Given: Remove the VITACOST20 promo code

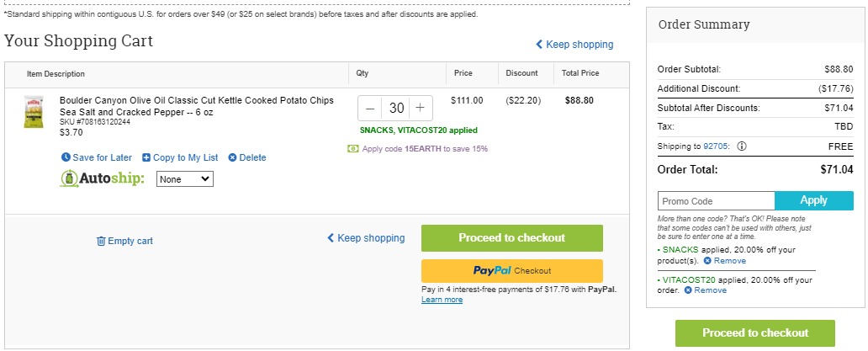Looking at the screenshot, I should click(x=705, y=290).
